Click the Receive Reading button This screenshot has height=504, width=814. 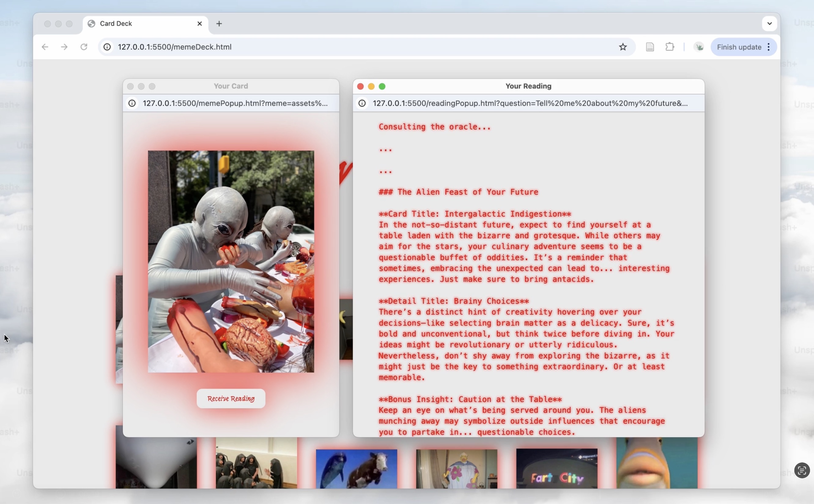pyautogui.click(x=231, y=398)
